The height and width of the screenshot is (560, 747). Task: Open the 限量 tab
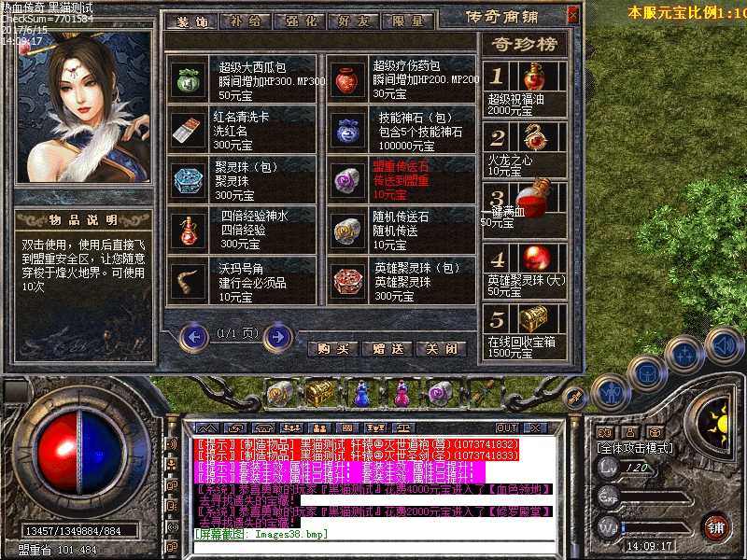(408, 21)
